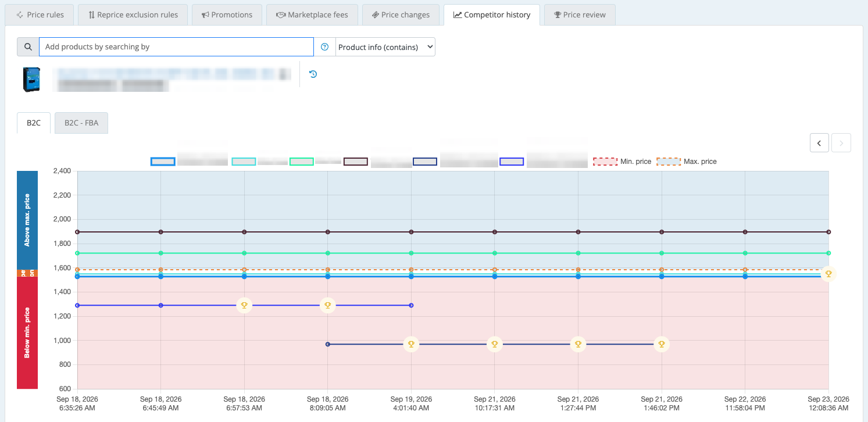This screenshot has height=422, width=868.
Task: Select Competitor history tab
Action: pyautogui.click(x=491, y=15)
